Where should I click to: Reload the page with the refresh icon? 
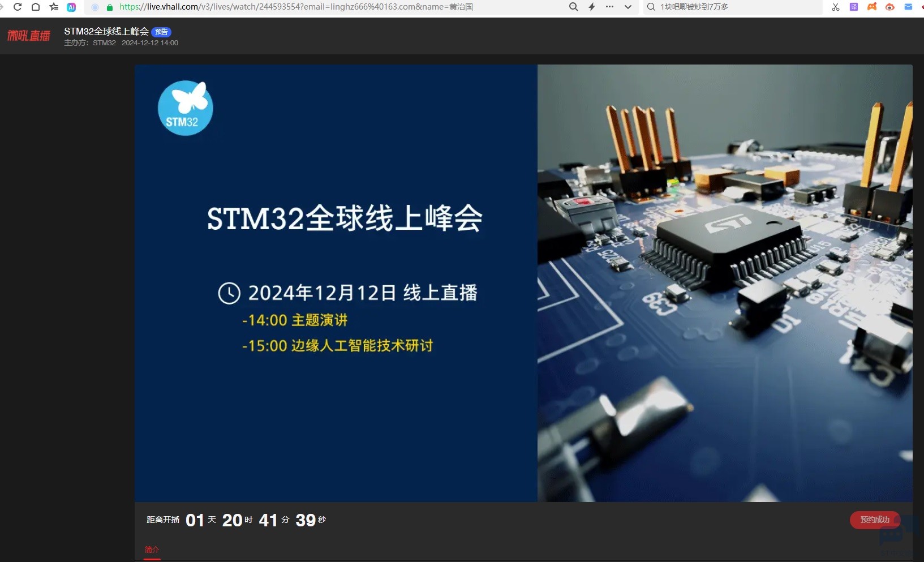click(18, 7)
